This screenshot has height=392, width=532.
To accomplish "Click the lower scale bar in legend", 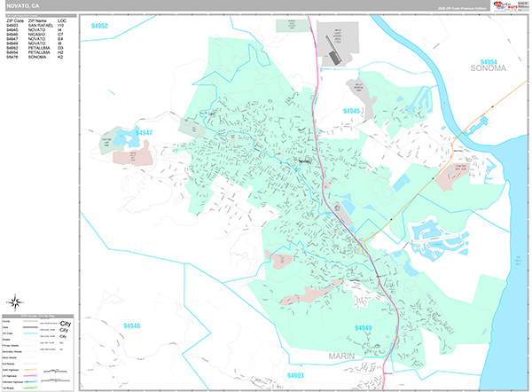I will (x=57, y=380).
